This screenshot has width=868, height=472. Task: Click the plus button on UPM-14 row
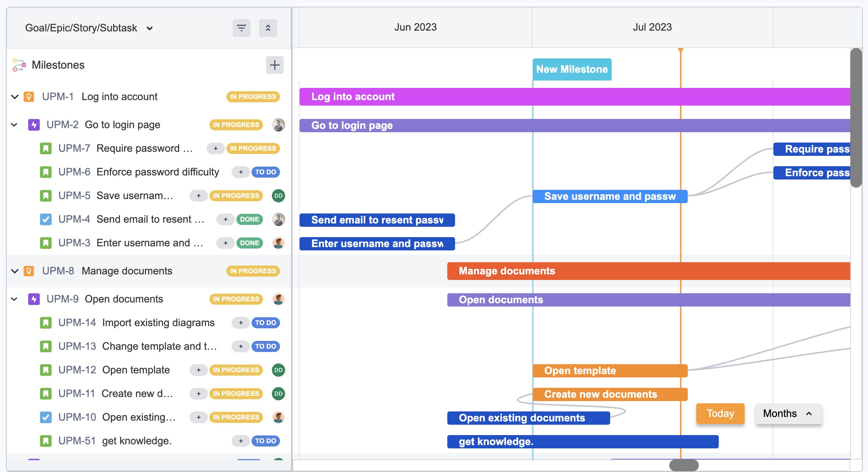(240, 323)
